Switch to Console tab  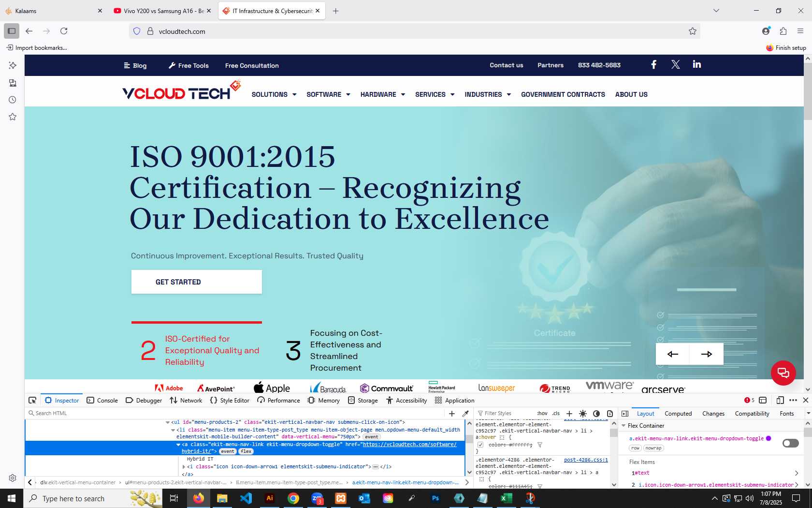tap(102, 400)
